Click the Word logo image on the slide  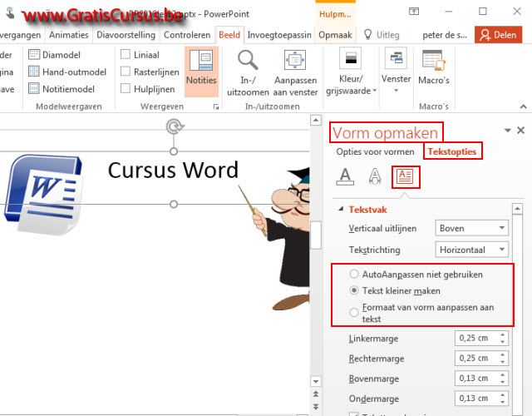43,195
